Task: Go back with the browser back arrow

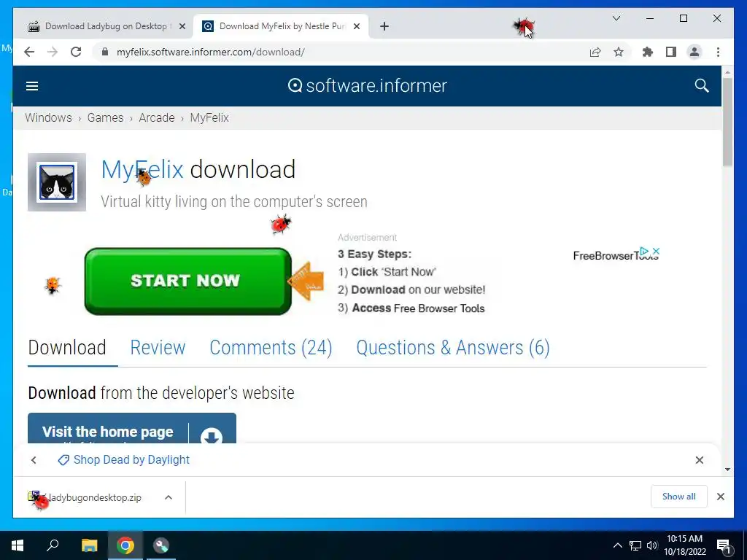Action: (x=29, y=52)
